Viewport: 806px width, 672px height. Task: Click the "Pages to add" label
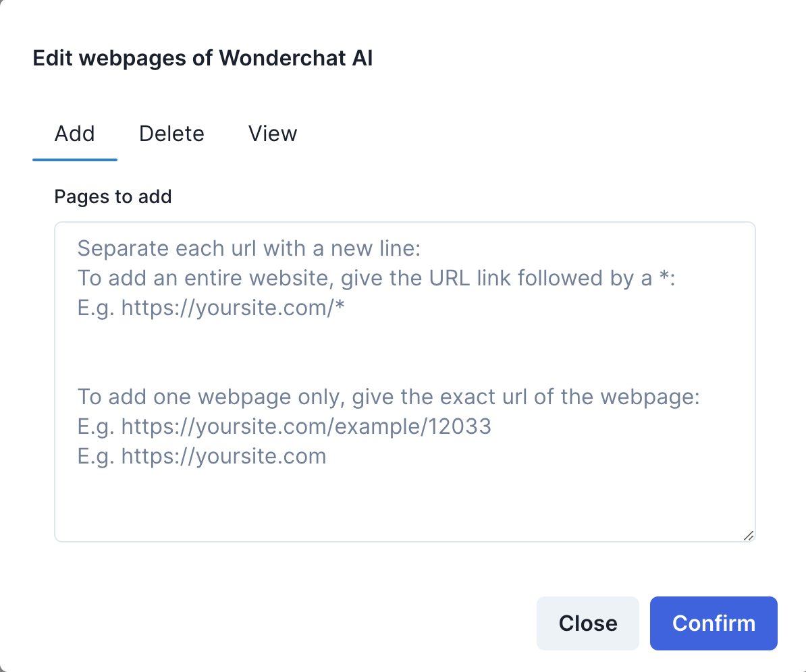point(113,196)
